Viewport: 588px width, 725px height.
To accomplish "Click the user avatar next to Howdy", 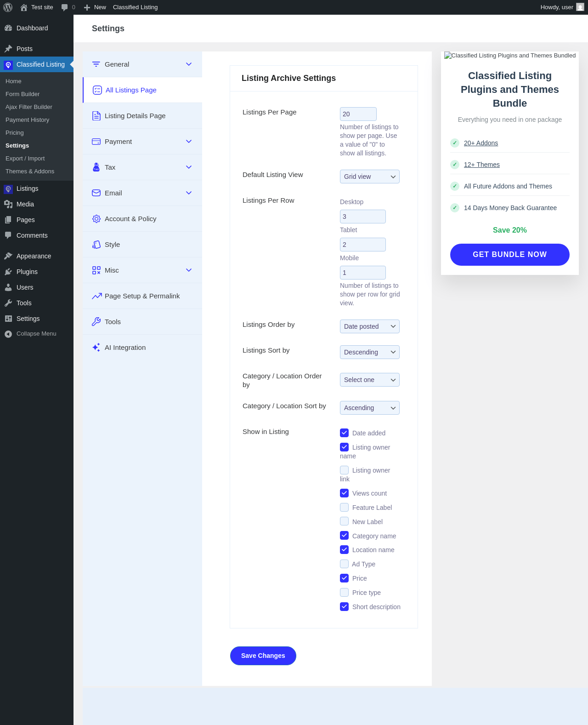I will (x=580, y=7).
